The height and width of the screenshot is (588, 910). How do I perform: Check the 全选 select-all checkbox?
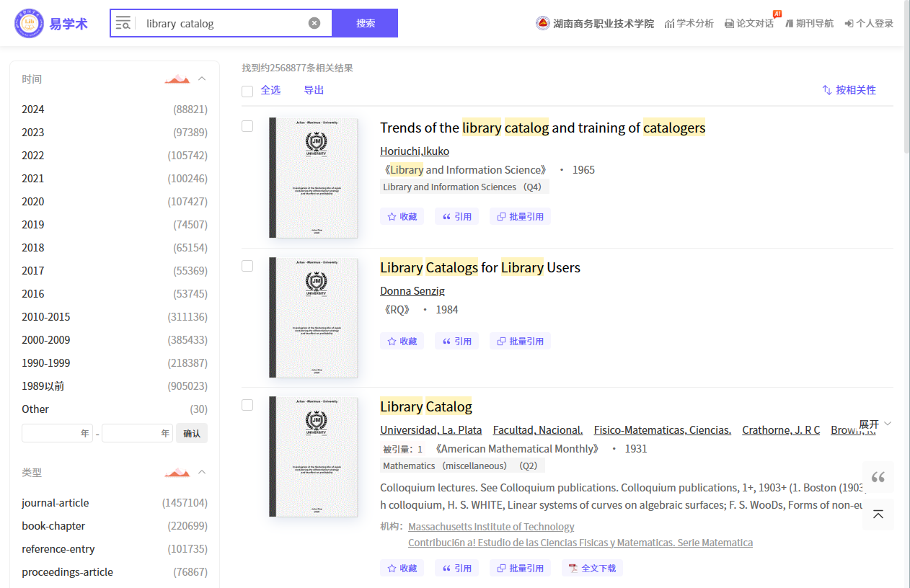click(x=247, y=91)
